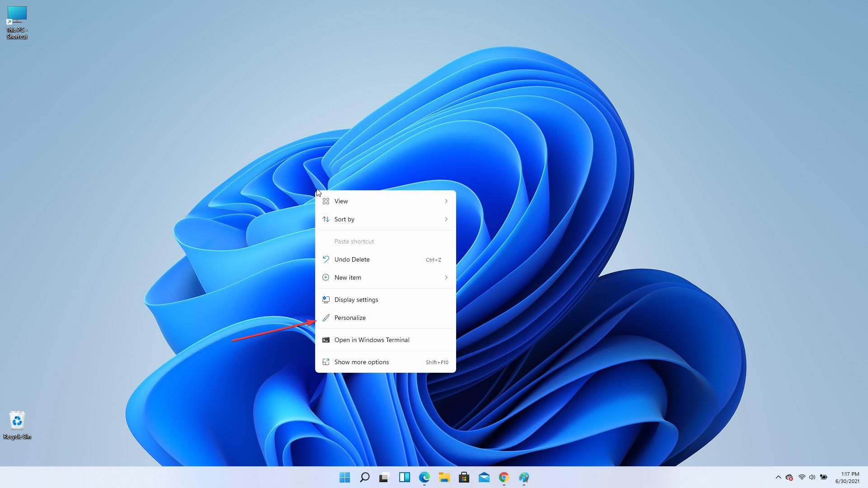Open the This PC shortcut icon
Screen dimensions: 868x488
click(x=17, y=15)
